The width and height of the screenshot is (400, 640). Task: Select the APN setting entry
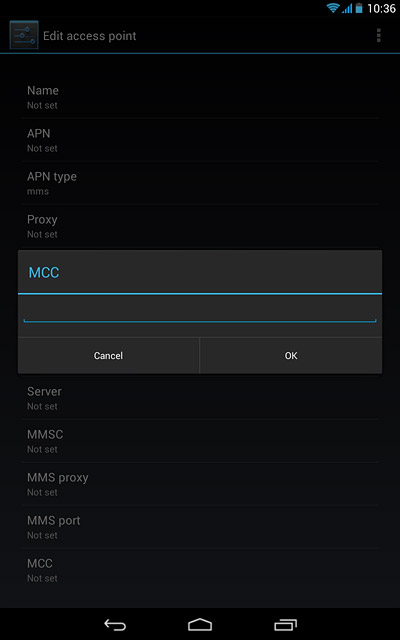200,140
